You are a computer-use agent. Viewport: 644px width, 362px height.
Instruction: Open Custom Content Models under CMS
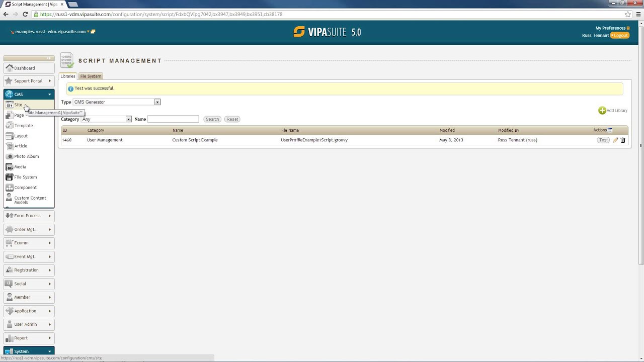coord(30,200)
